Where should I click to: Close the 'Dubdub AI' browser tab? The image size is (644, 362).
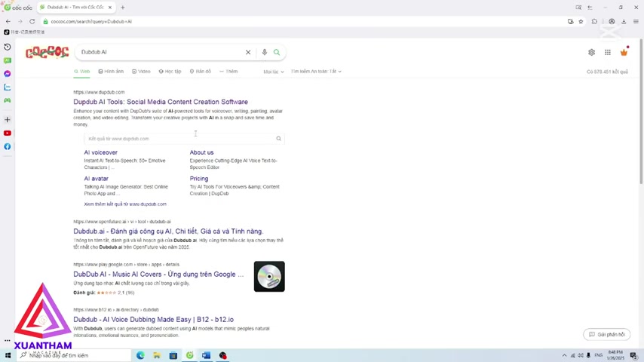coord(110,8)
